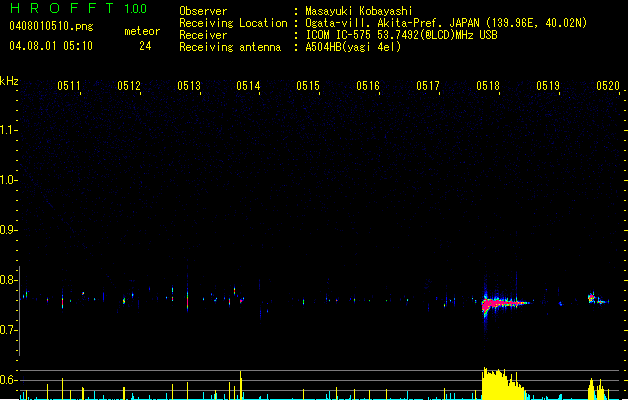Click the 0516 time axis marker
The width and height of the screenshot is (629, 400).
click(368, 86)
